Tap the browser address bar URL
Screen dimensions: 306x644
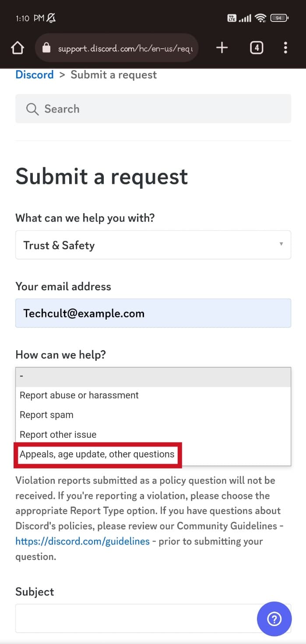tap(125, 48)
